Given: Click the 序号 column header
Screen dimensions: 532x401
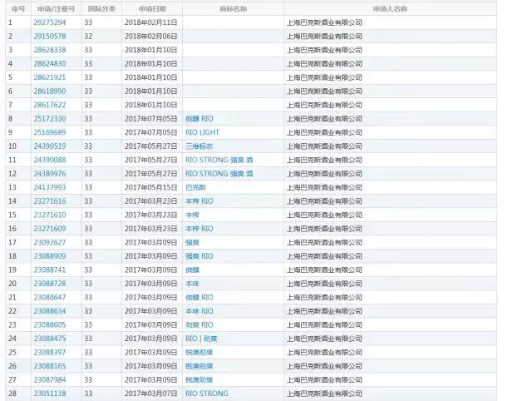Looking at the screenshot, I should (18, 9).
